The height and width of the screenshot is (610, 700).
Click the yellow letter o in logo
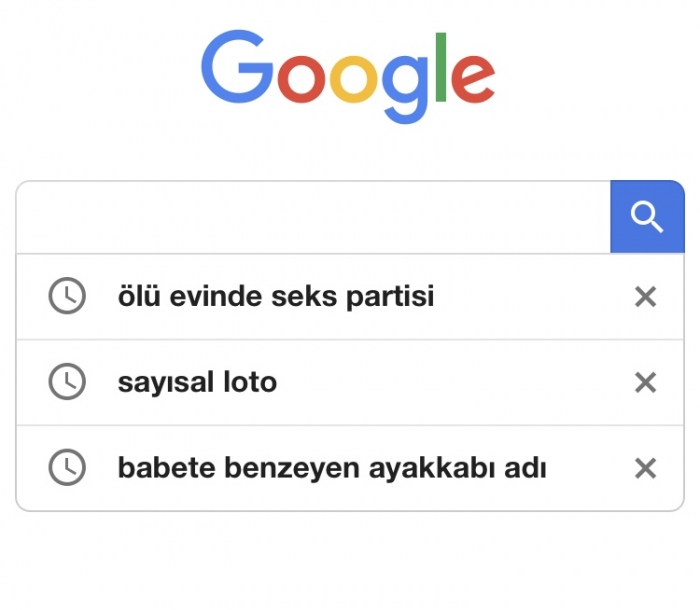tap(354, 79)
